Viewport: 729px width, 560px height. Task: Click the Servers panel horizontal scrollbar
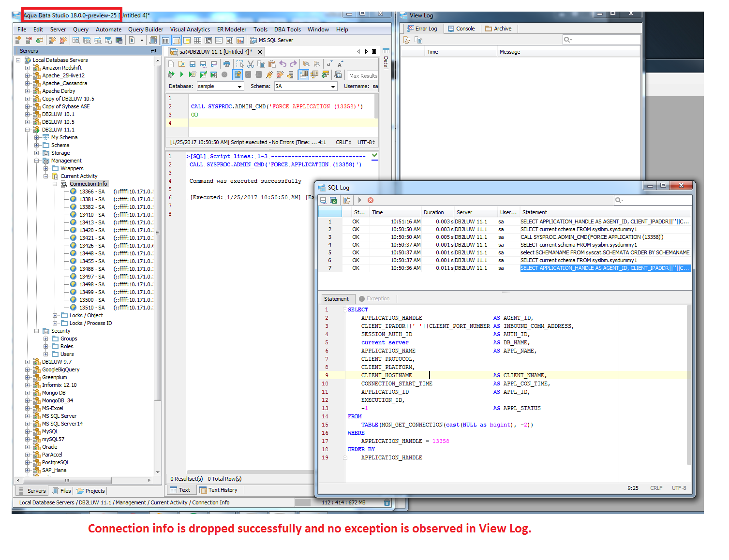tap(67, 480)
